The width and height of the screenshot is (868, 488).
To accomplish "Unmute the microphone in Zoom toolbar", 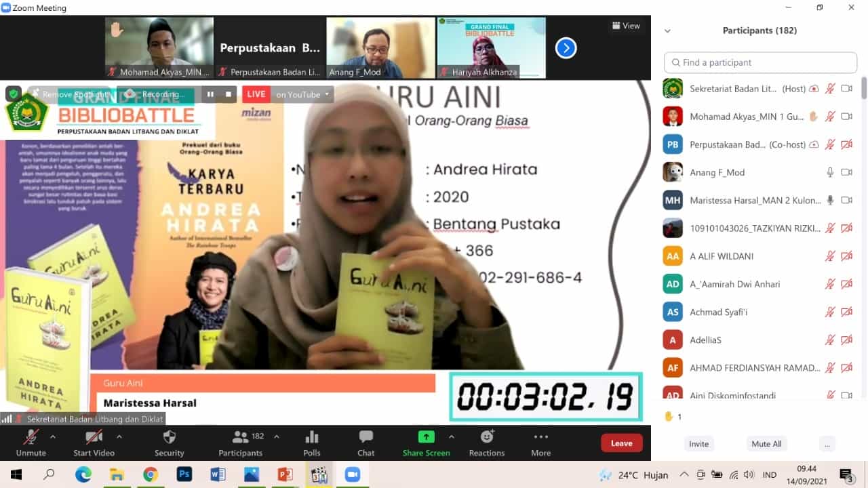I will (31, 437).
